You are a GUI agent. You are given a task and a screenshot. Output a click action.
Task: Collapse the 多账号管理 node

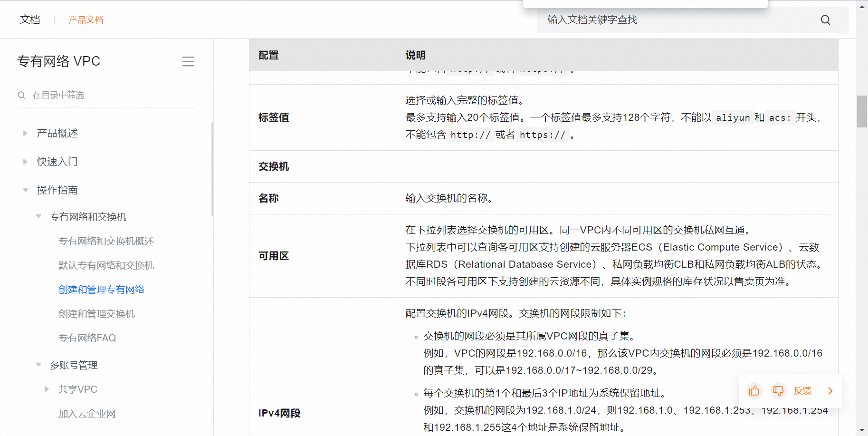click(38, 365)
